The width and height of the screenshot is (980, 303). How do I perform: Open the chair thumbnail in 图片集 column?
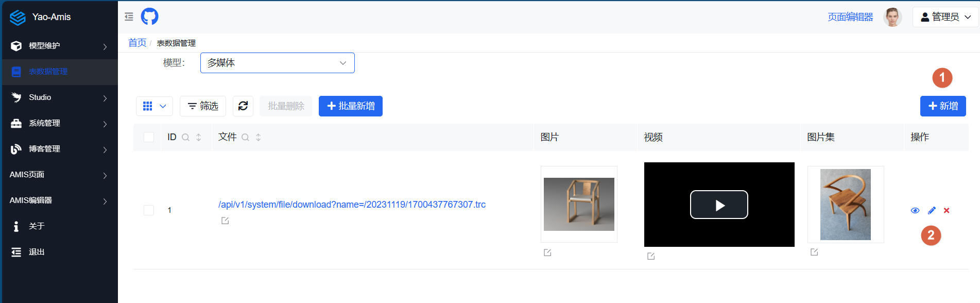(845, 205)
